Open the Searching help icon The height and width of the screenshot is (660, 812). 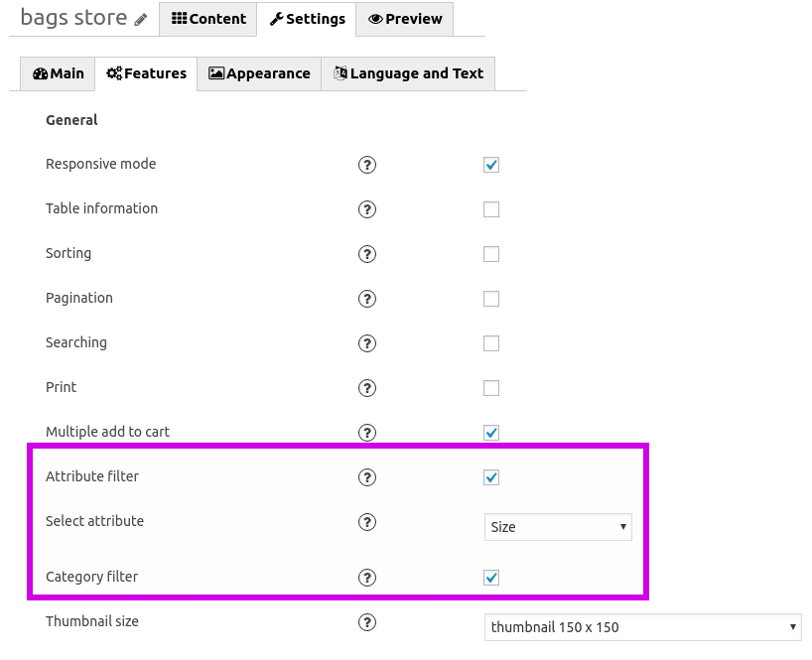click(x=366, y=342)
